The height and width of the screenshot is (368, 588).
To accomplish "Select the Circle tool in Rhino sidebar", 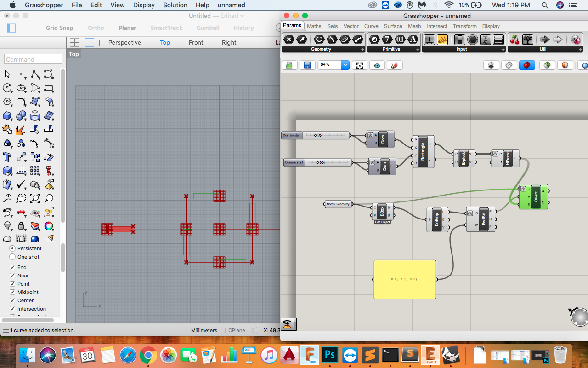I will coord(7,88).
